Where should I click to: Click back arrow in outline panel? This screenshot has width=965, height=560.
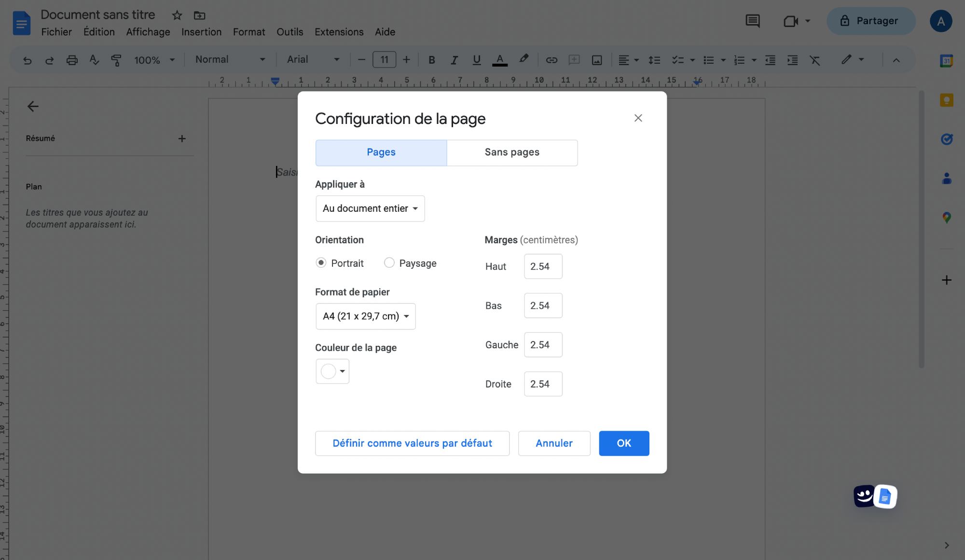(x=33, y=107)
